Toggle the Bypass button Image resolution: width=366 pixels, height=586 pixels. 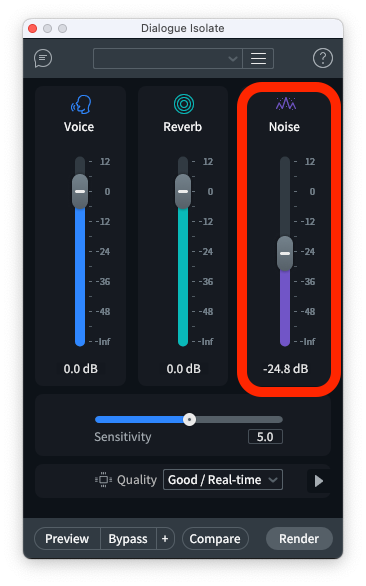128,539
